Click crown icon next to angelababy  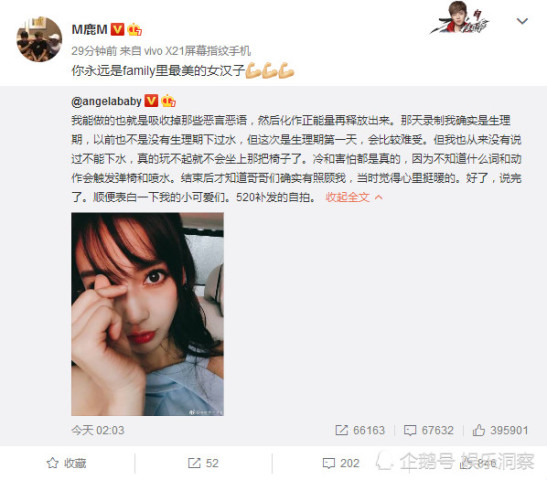point(168,101)
